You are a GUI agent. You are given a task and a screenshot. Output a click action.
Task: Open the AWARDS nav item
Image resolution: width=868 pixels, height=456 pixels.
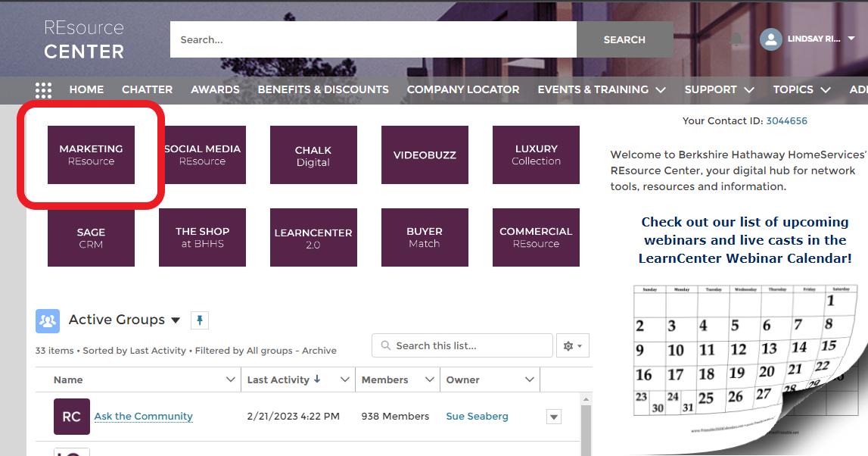216,89
